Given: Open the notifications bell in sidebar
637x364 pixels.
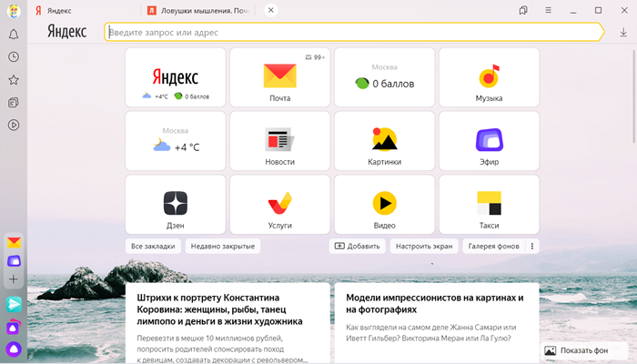Looking at the screenshot, I should [x=14, y=35].
